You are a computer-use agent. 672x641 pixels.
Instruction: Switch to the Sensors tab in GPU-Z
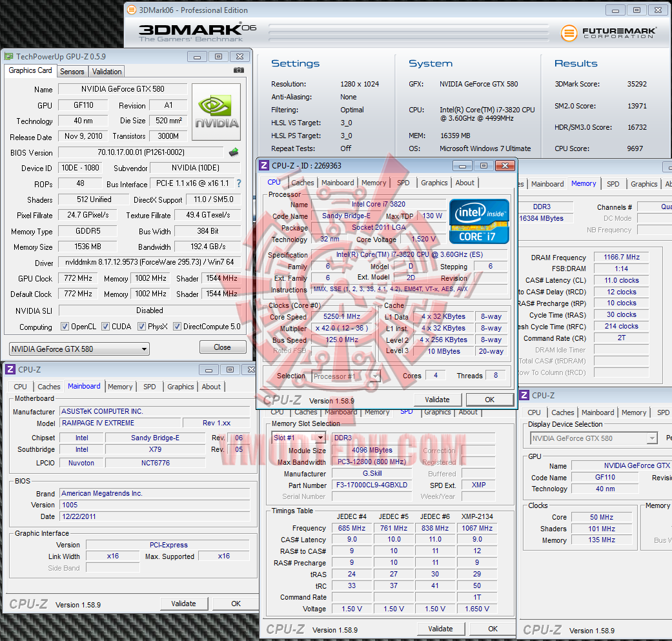click(72, 72)
